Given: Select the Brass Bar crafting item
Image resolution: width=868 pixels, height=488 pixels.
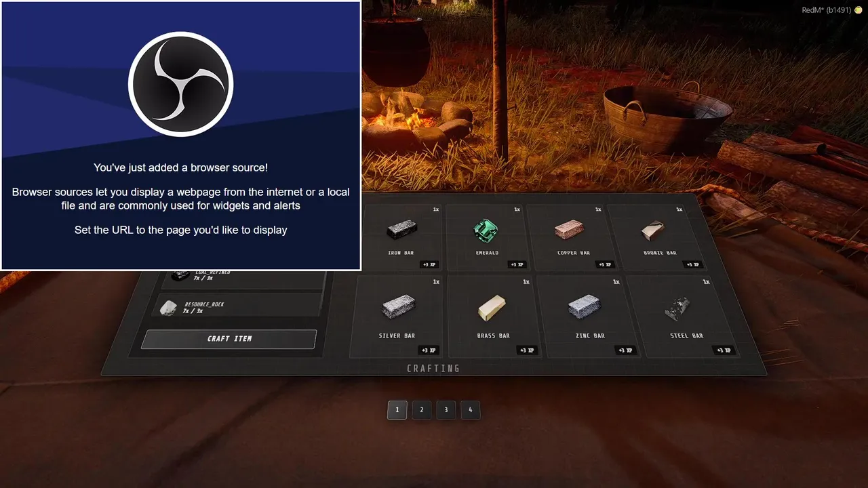Looking at the screenshot, I should tap(493, 317).
